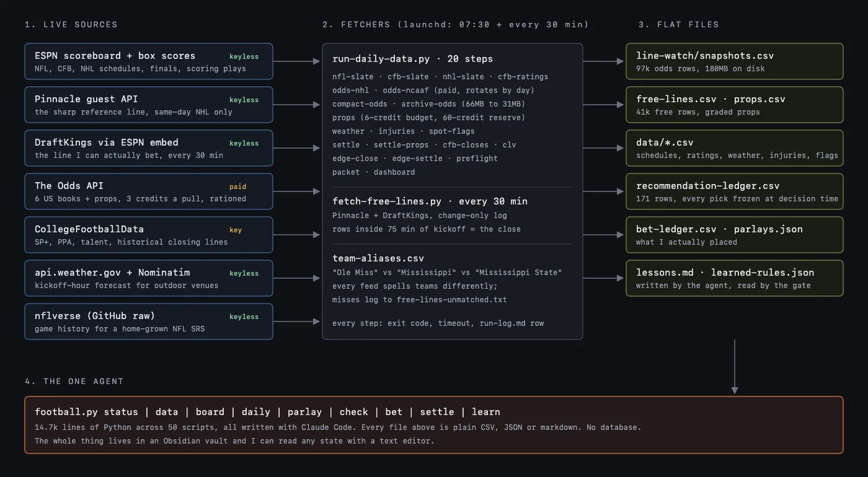This screenshot has height=477, width=868.
Task: Click "rows inside 75 min of kickoff = the close"
Action: click(x=426, y=229)
